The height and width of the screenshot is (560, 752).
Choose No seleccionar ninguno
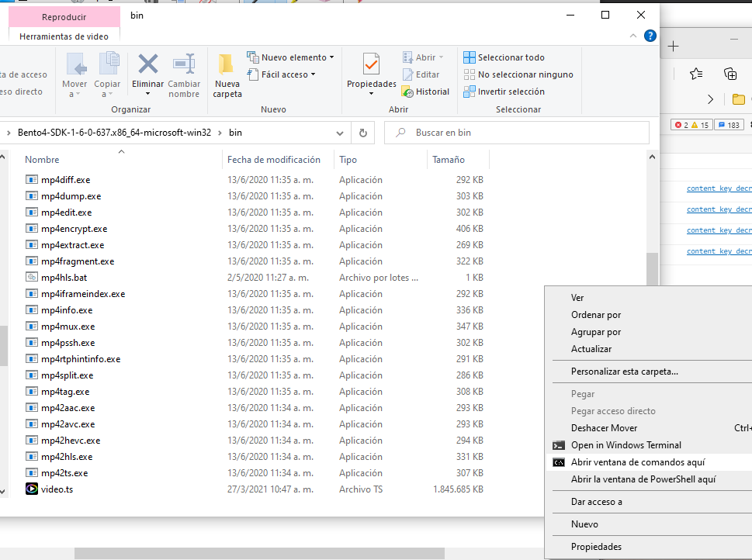518,74
